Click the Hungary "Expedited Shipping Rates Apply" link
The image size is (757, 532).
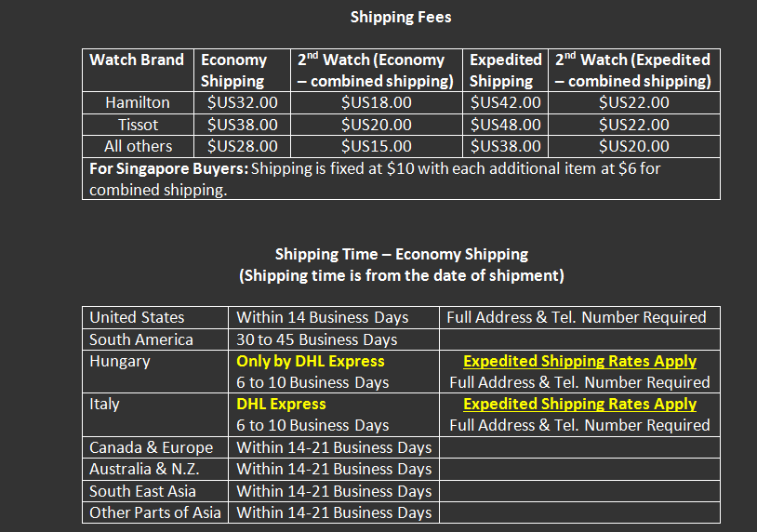tap(579, 362)
